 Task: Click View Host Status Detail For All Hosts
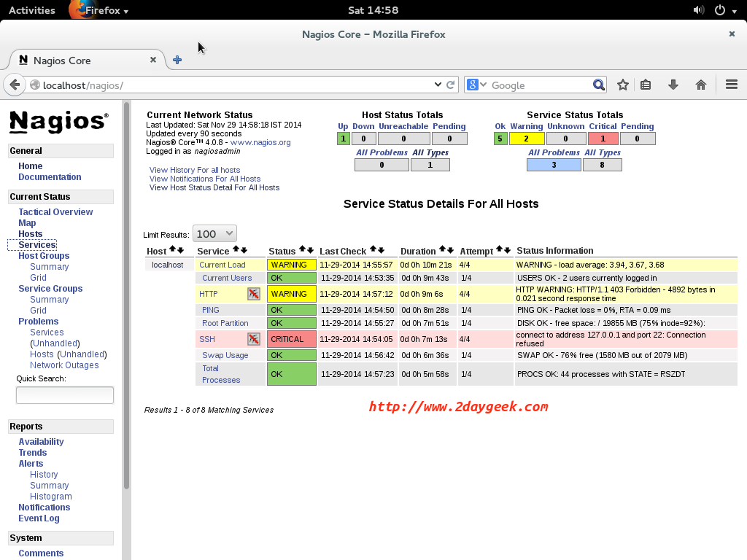click(x=214, y=187)
